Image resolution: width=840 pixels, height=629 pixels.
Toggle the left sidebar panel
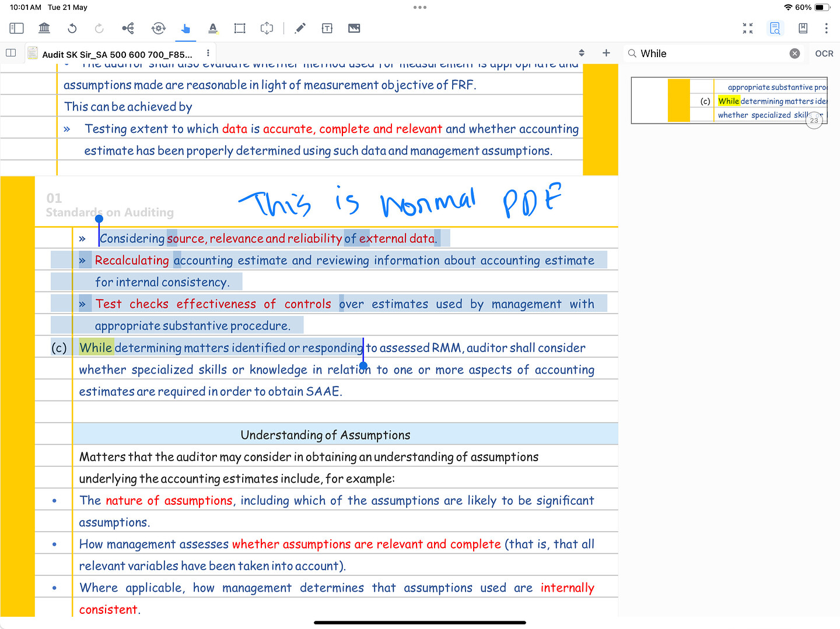click(16, 28)
